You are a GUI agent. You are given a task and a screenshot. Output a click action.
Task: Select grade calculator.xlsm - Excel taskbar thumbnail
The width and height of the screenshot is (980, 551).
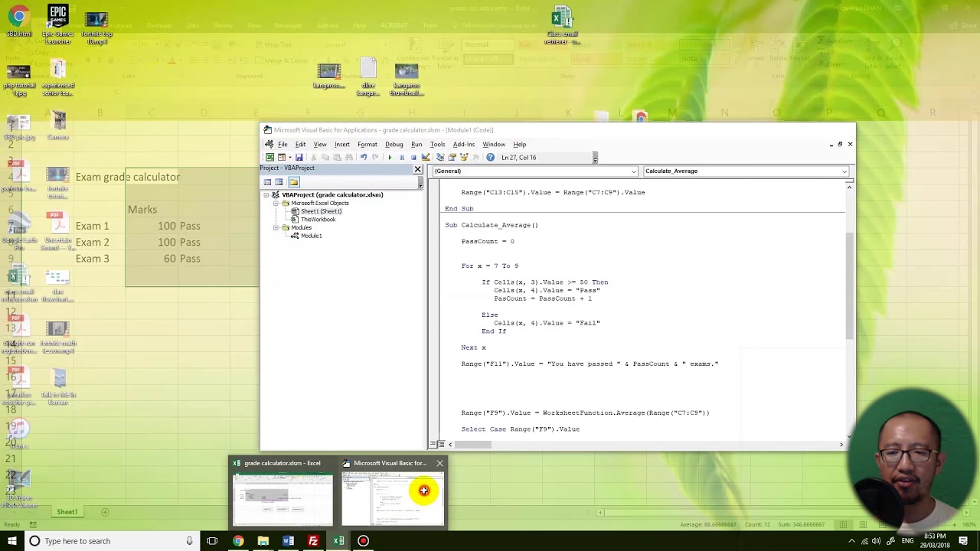[x=283, y=491]
